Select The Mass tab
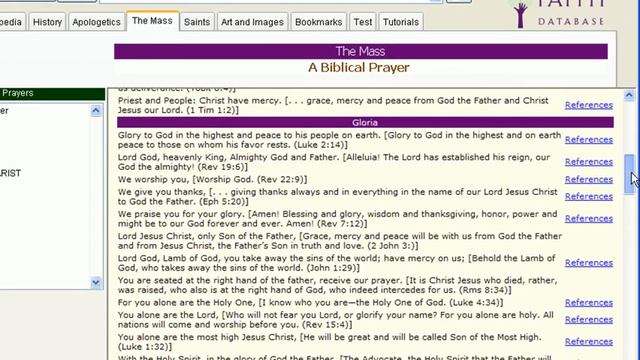The height and width of the screenshot is (360, 640). point(152,21)
